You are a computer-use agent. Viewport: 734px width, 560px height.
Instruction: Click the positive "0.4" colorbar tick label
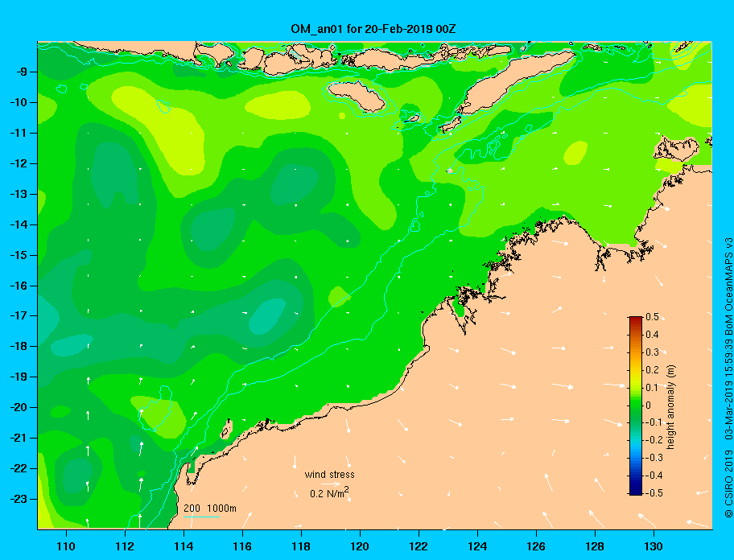click(x=652, y=335)
